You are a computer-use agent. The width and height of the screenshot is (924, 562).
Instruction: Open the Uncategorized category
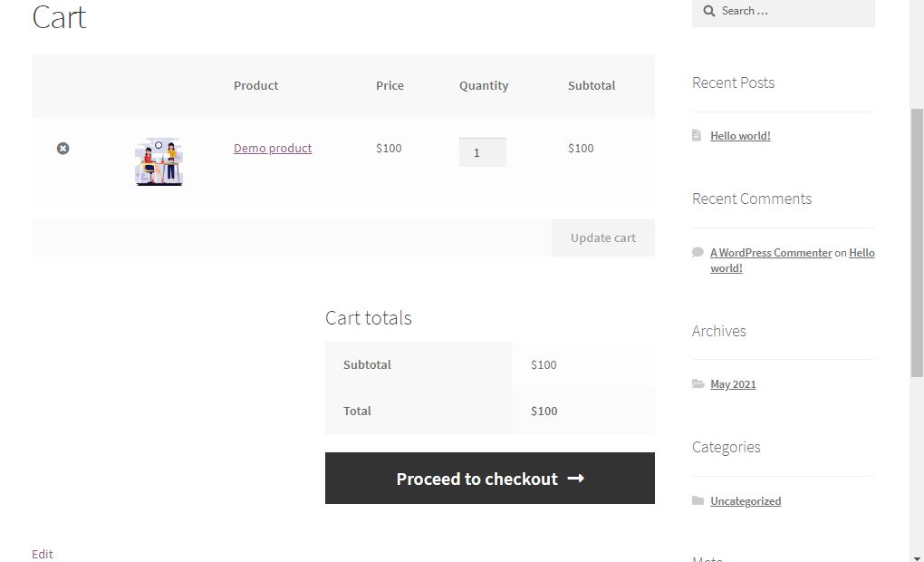tap(746, 501)
